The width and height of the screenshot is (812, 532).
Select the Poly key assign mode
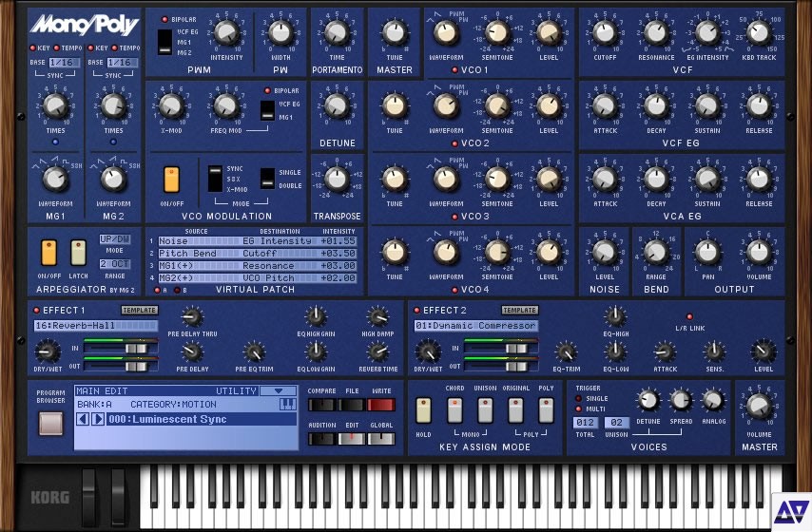pyautogui.click(x=546, y=410)
